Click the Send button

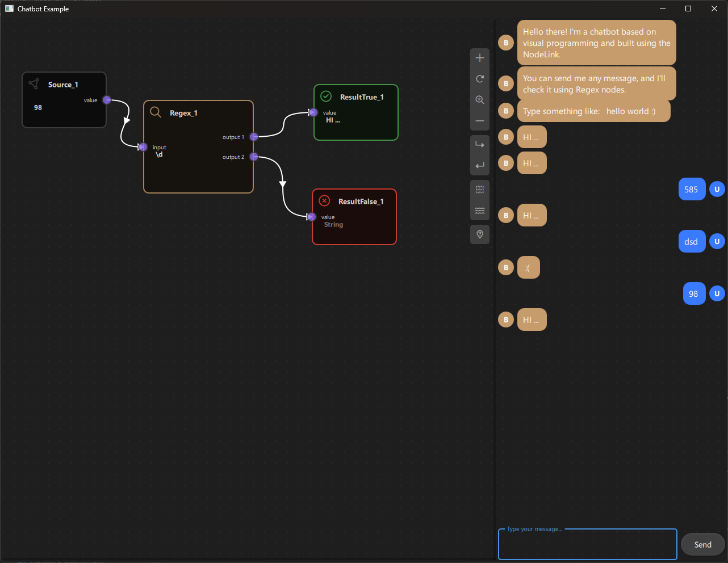[702, 544]
